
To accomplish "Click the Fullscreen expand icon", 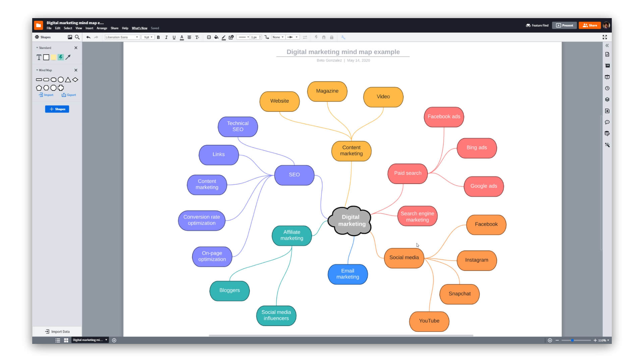I will [x=605, y=37].
